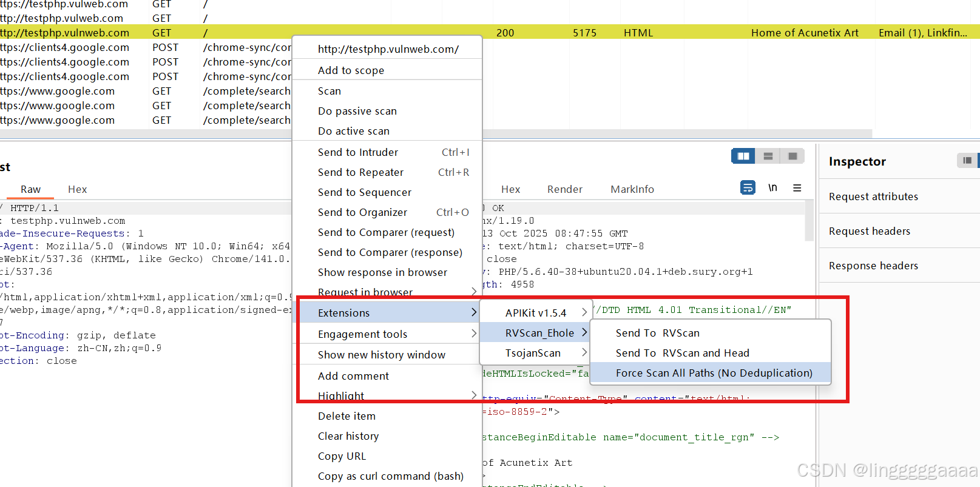Open Engagement tools menu item
This screenshot has height=487, width=980.
click(x=387, y=334)
